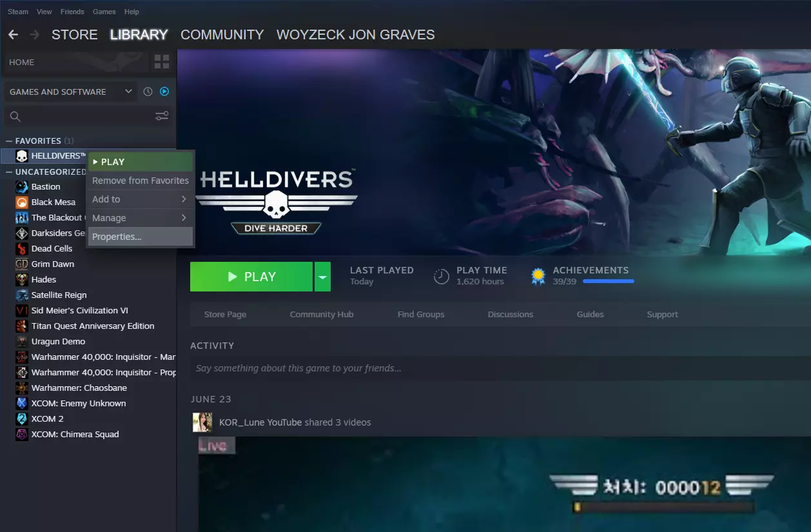Go to the Store tab
The width and height of the screenshot is (811, 532).
(75, 35)
